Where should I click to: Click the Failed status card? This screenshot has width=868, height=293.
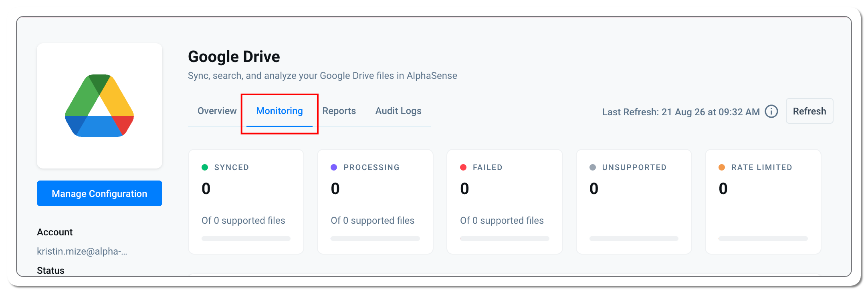(505, 202)
